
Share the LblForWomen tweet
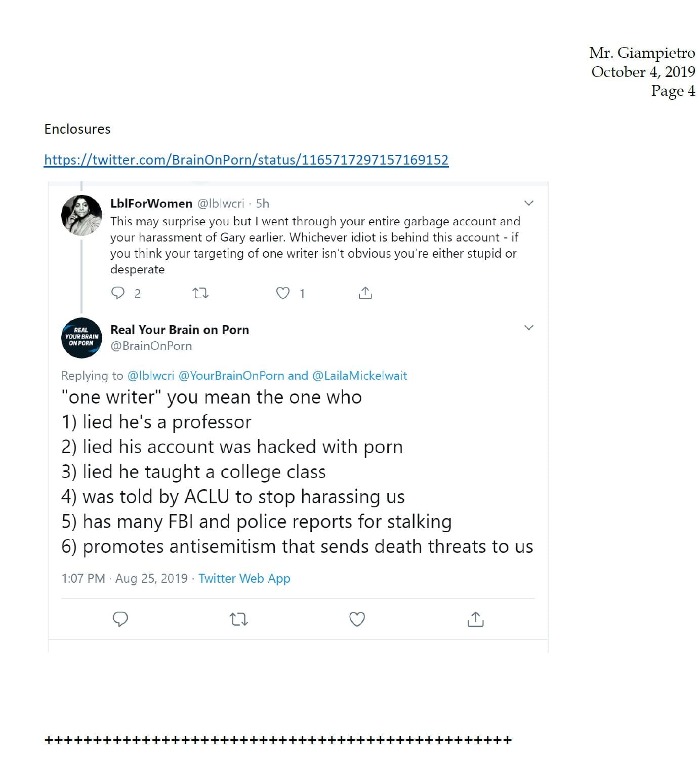tap(365, 293)
